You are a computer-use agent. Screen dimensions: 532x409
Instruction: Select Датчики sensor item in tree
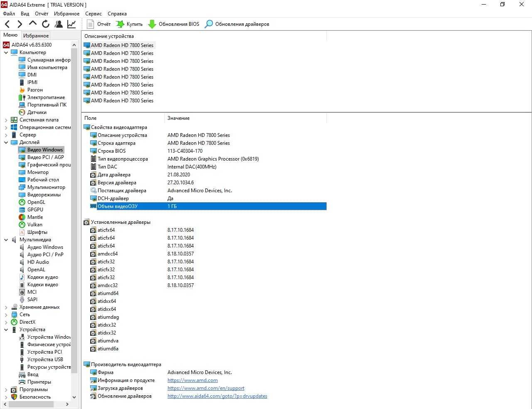pos(37,112)
